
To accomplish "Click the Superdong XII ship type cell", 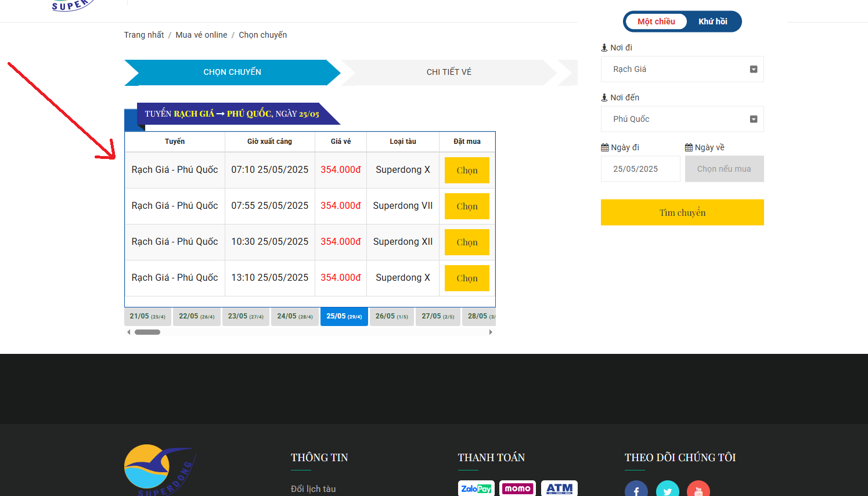I will 403,242.
